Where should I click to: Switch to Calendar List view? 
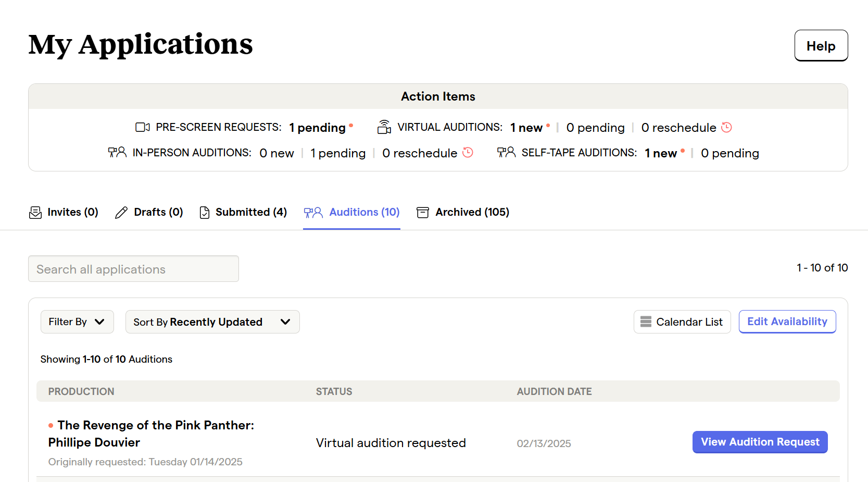tap(682, 322)
